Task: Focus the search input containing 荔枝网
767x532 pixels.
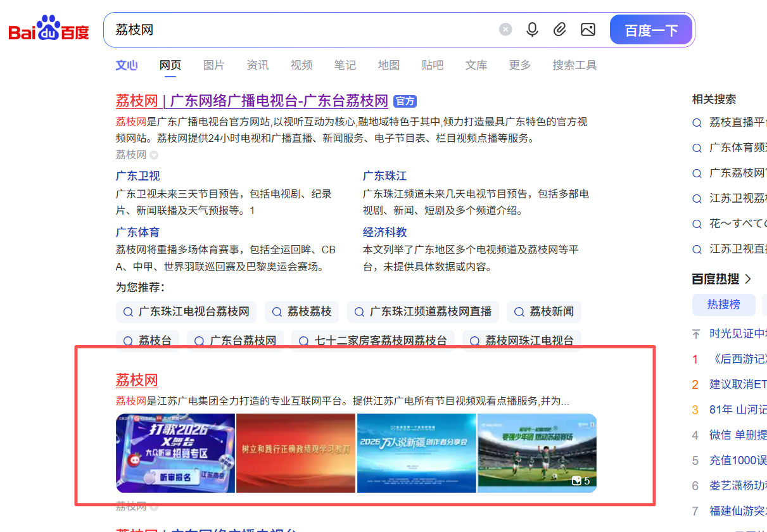Action: click(304, 30)
